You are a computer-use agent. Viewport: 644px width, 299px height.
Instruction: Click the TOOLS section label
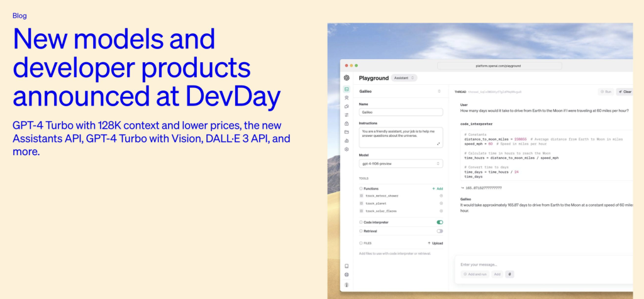tap(364, 178)
